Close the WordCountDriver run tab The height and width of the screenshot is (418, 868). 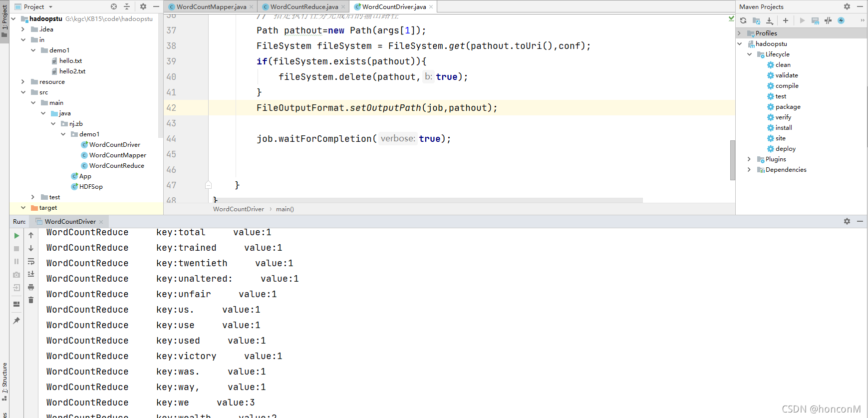pyautogui.click(x=101, y=222)
